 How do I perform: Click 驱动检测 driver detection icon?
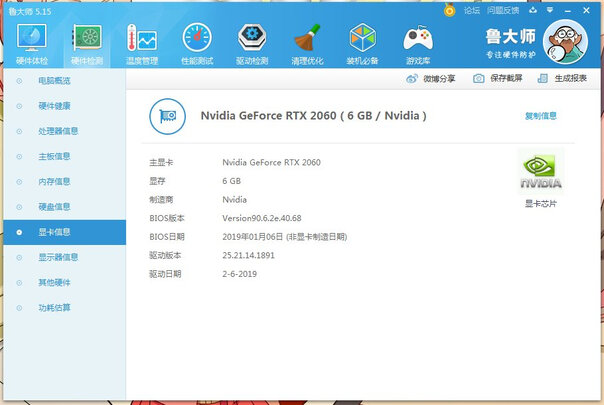pyautogui.click(x=252, y=40)
